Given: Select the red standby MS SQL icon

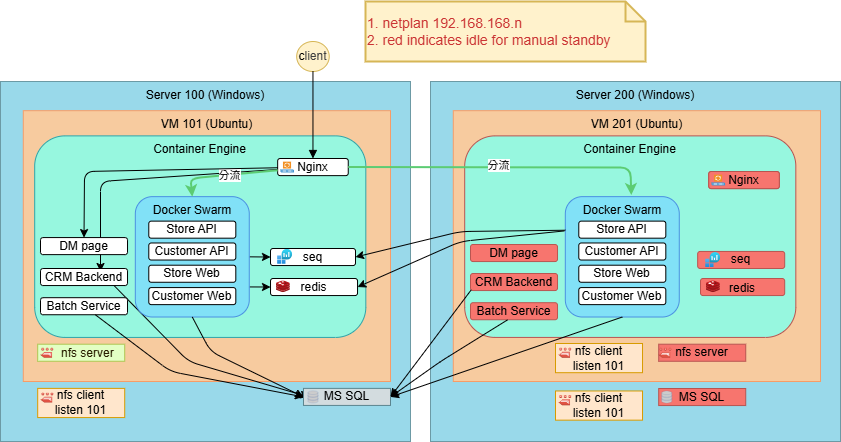Looking at the screenshot, I should coord(666,397).
